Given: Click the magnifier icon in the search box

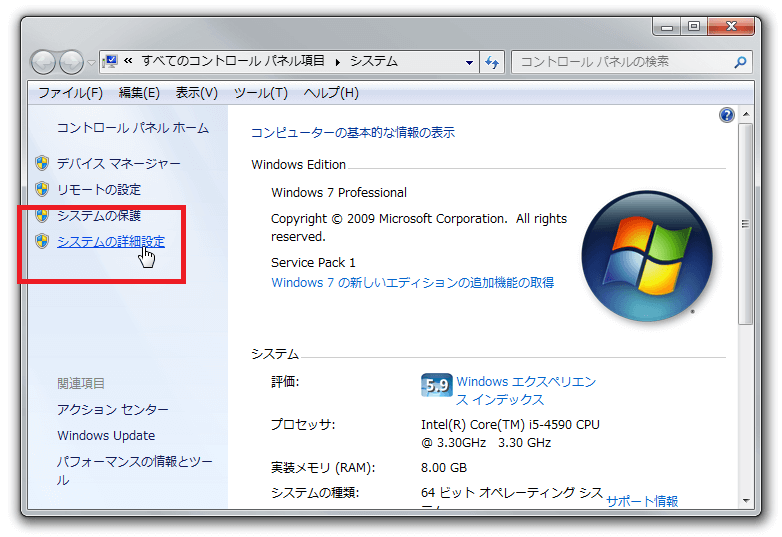Looking at the screenshot, I should (740, 62).
